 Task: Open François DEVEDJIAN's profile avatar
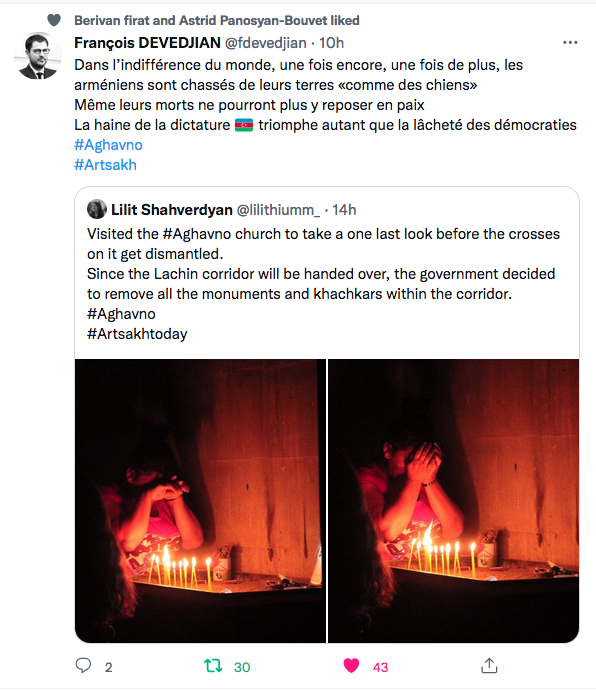[38, 56]
